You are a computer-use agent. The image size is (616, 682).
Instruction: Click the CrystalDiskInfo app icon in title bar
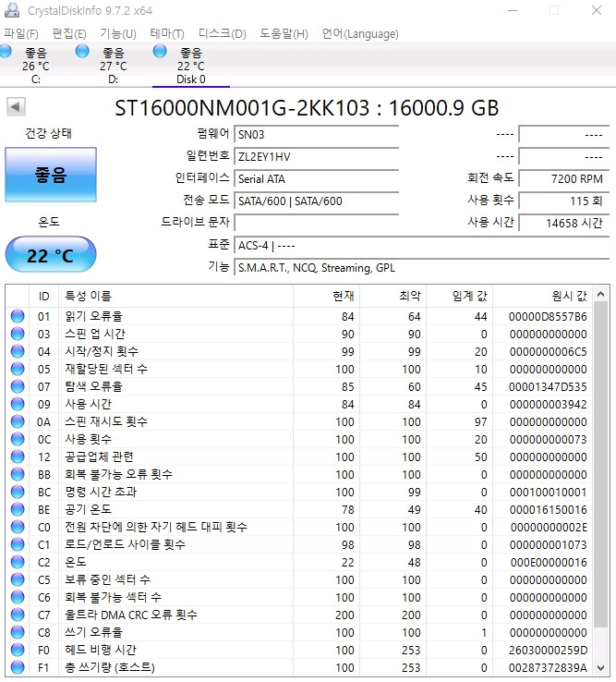tap(12, 10)
